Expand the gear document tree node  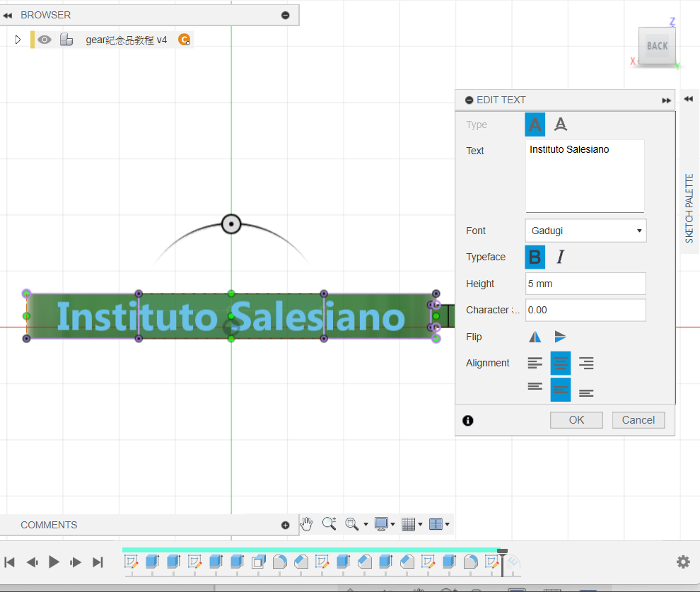[x=18, y=40]
